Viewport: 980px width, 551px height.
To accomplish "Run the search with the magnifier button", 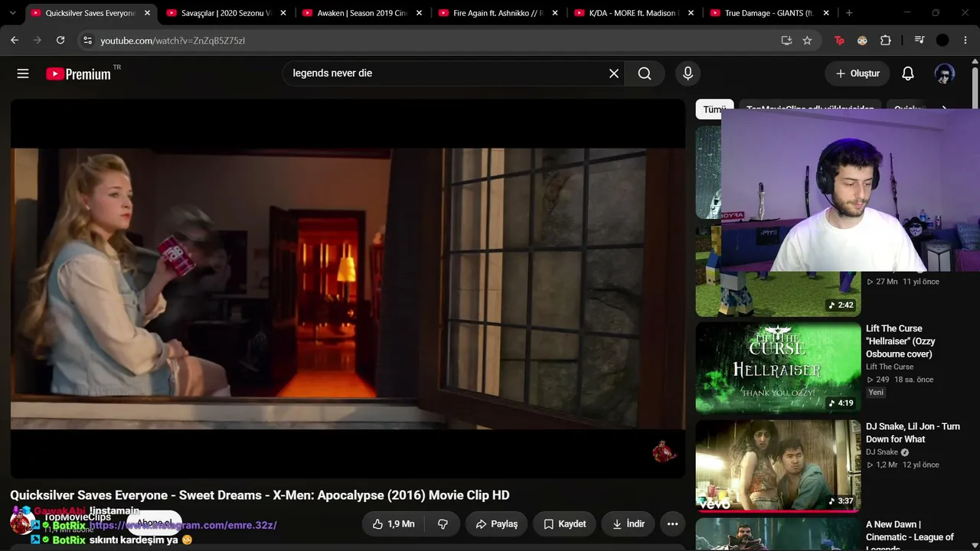I will pos(645,73).
